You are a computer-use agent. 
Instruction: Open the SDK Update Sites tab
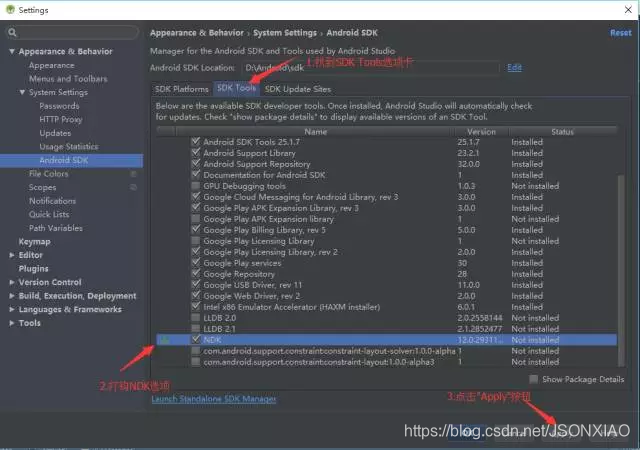click(x=298, y=89)
